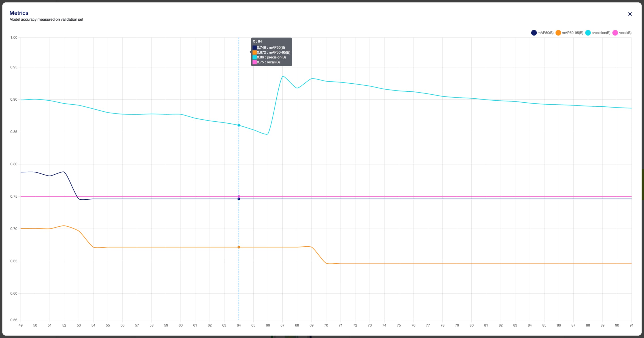
Task: Click y-axis label 0.95
Action: click(14, 67)
